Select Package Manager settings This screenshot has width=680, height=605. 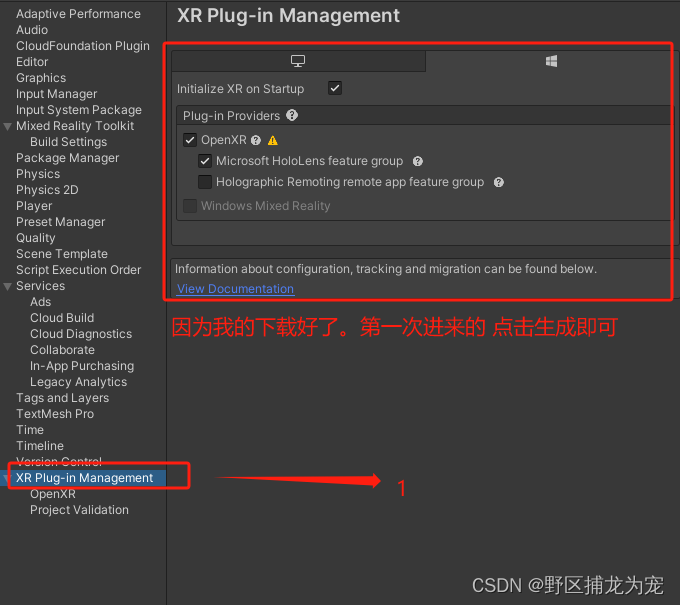point(68,158)
